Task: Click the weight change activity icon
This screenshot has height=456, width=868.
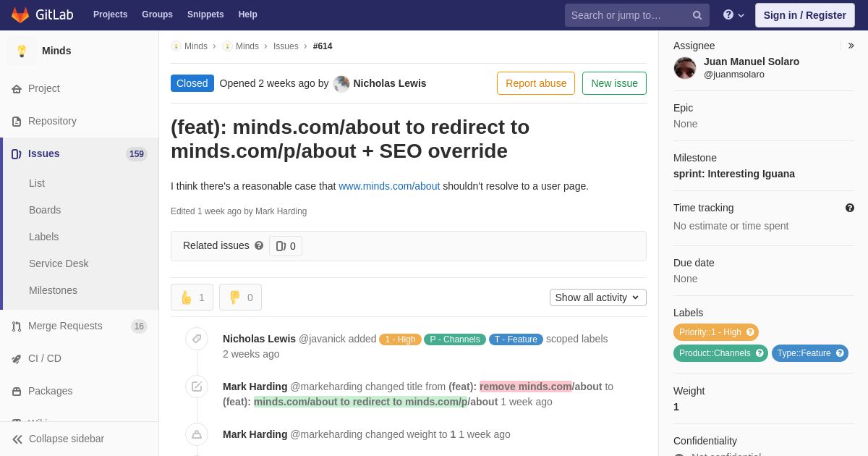Action: pos(197,434)
